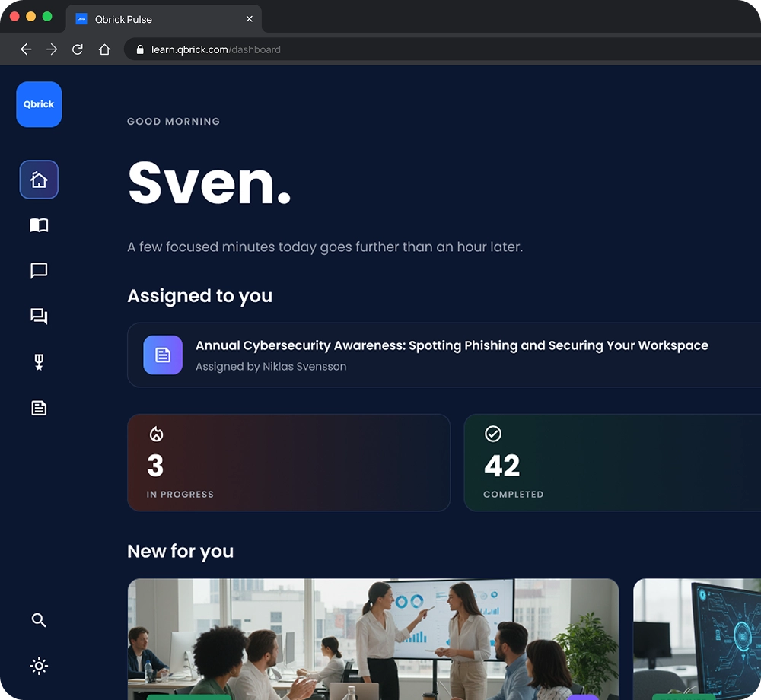The image size is (761, 700).
Task: Reload the page with refresh icon
Action: coord(78,49)
